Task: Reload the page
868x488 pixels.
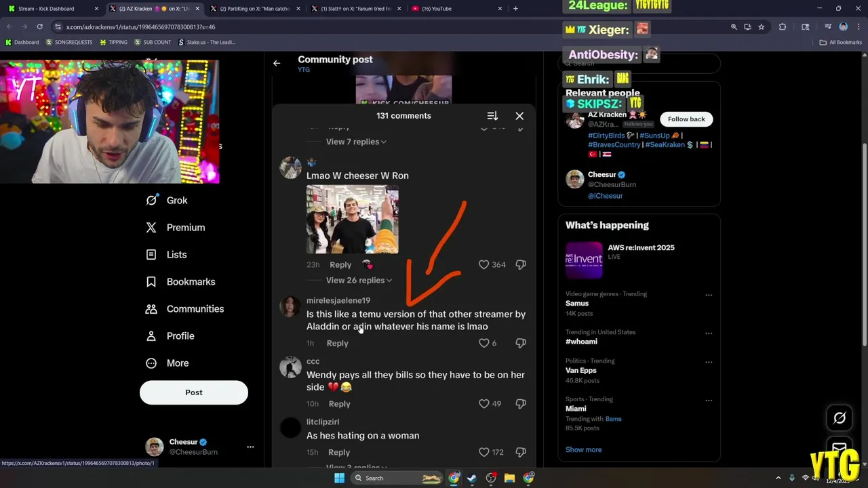Action: click(x=40, y=26)
